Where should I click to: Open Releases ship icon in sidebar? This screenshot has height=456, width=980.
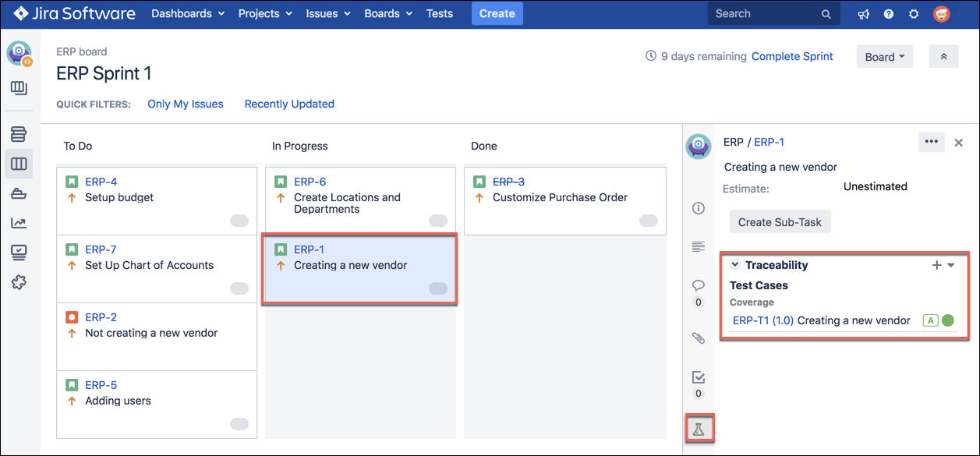pos(19,194)
